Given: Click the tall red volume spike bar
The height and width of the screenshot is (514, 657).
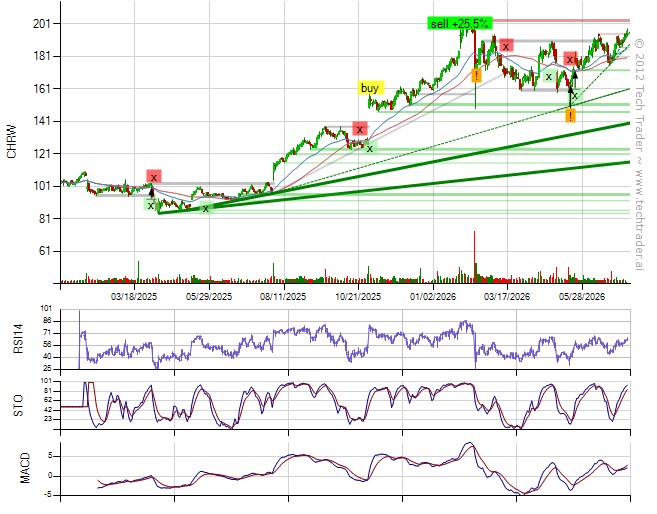Looking at the screenshot, I should 475,256.
